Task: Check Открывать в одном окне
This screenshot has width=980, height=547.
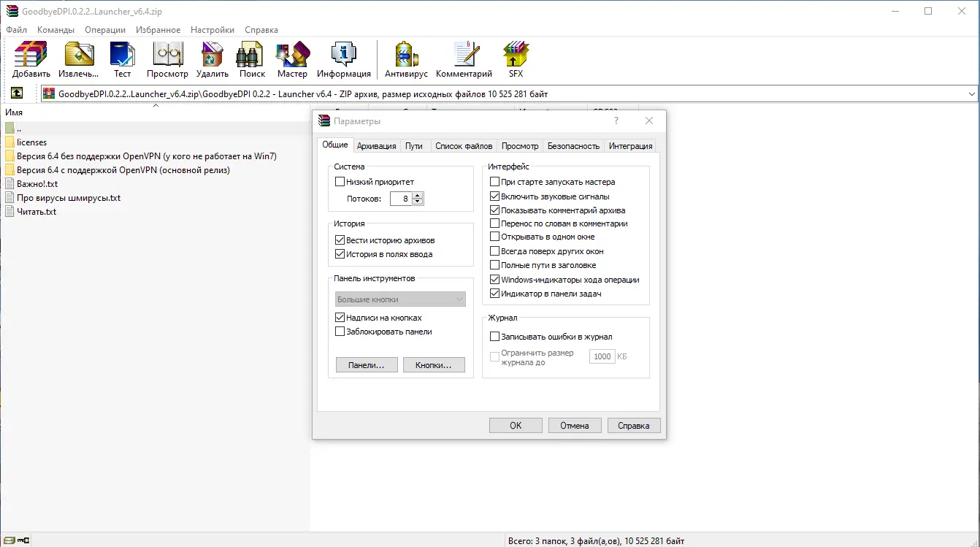Action: [495, 237]
